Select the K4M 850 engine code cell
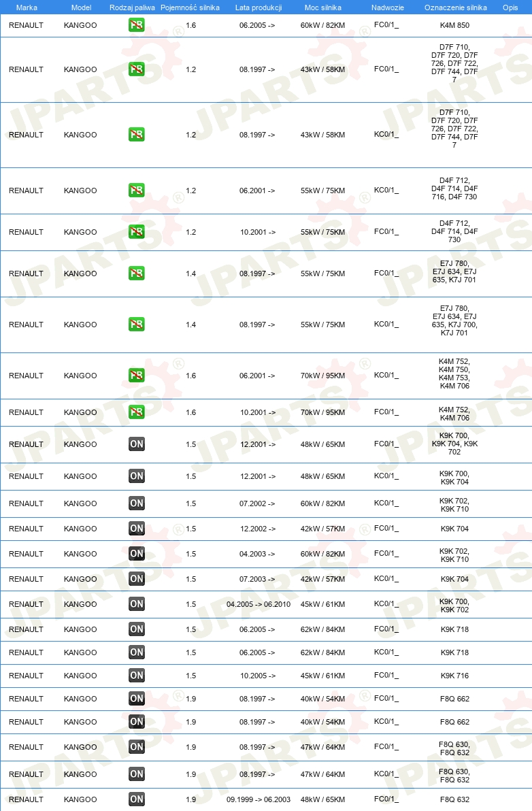The width and height of the screenshot is (532, 811). [455, 25]
